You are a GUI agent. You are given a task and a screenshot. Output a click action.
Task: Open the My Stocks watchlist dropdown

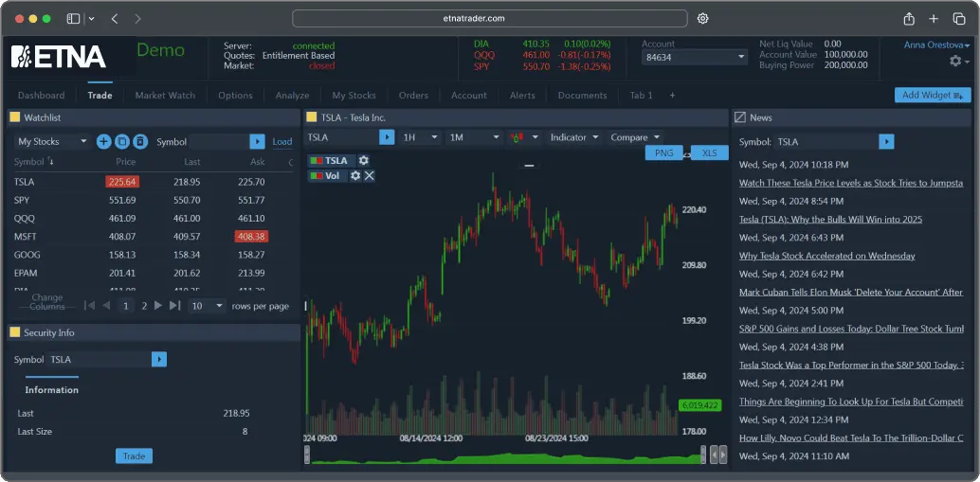[x=52, y=142]
